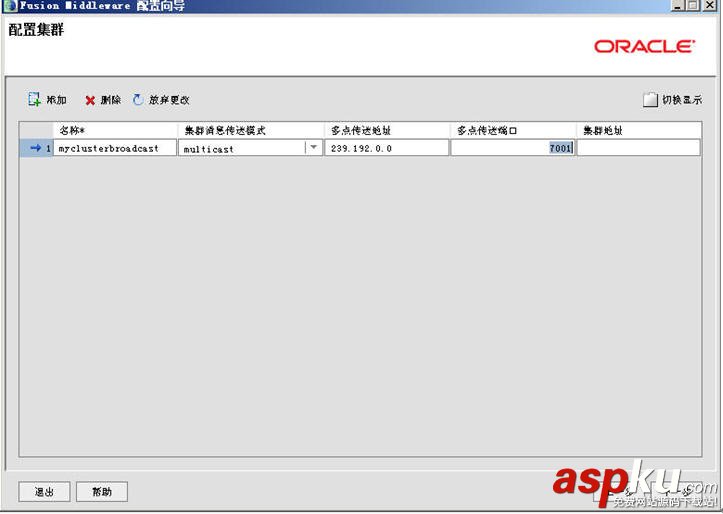Click the ORACLE logo

(645, 47)
